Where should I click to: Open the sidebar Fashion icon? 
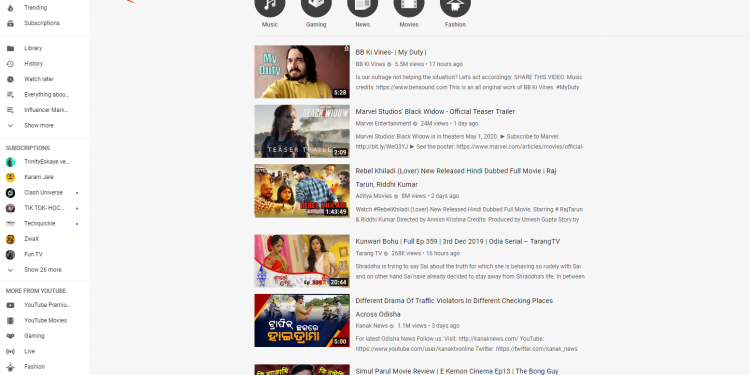[x=10, y=367]
